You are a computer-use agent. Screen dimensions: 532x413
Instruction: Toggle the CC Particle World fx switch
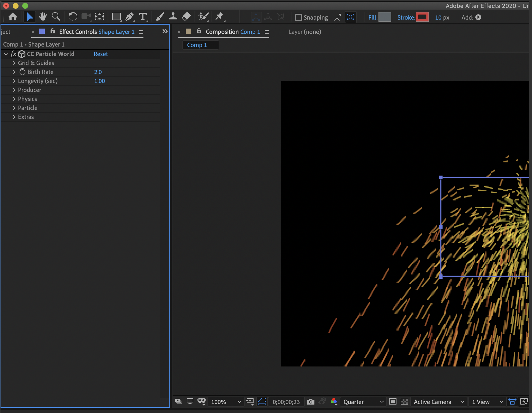click(x=13, y=54)
